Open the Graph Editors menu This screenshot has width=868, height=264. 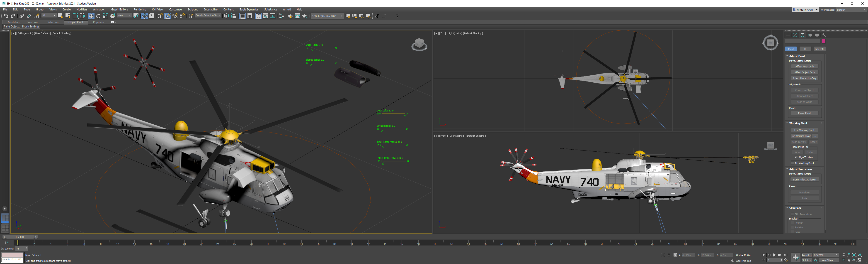tap(119, 10)
